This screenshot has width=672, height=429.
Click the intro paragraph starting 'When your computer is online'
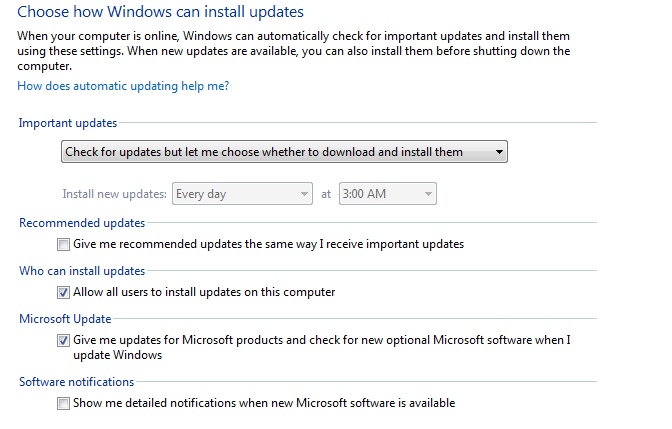pos(294,51)
